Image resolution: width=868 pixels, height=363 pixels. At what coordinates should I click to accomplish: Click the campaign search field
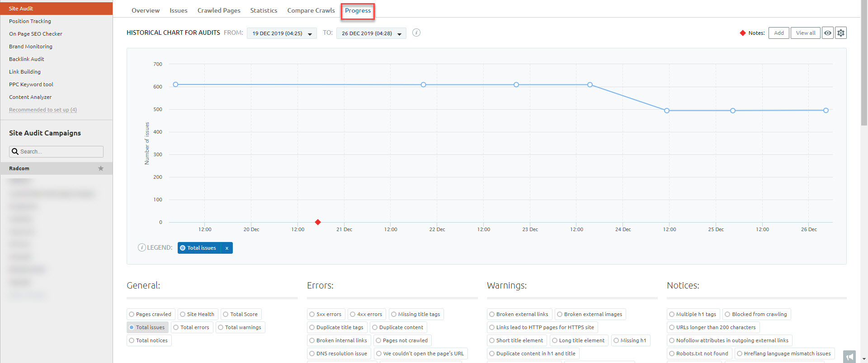click(x=61, y=152)
